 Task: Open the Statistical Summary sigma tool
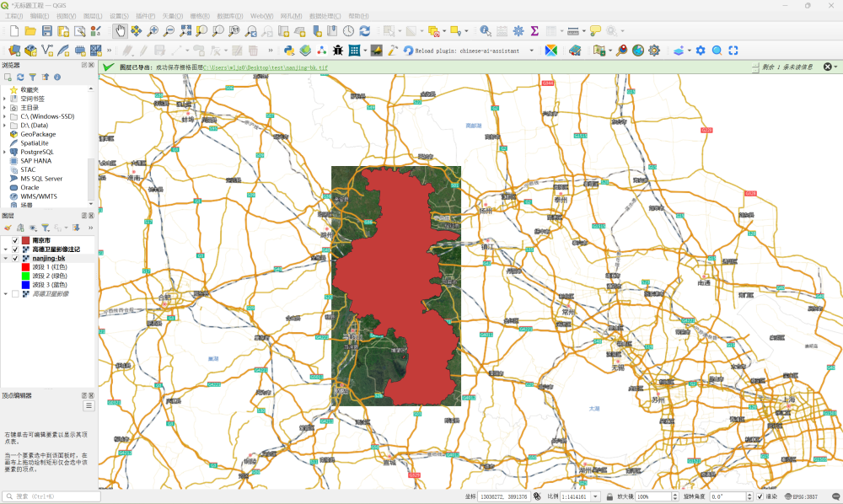(534, 31)
